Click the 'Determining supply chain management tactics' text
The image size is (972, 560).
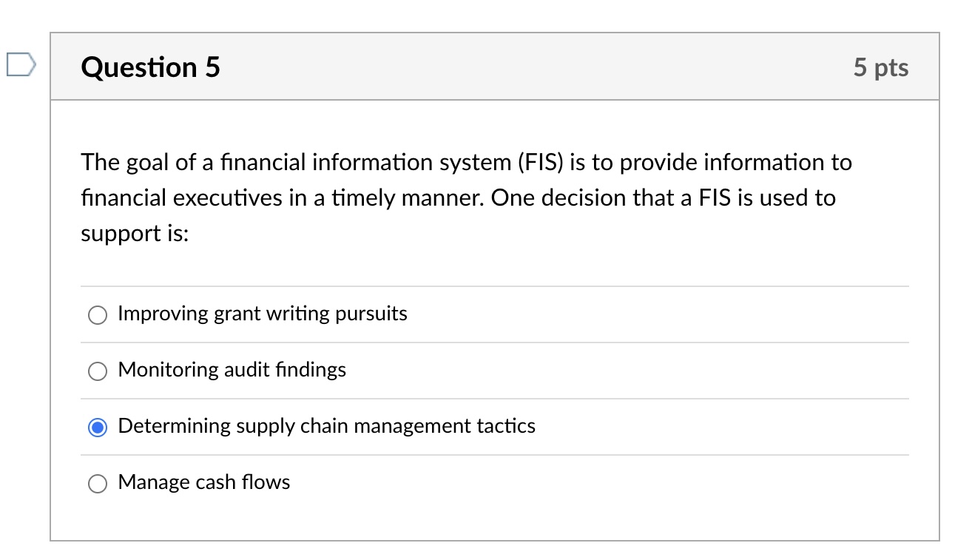pyautogui.click(x=326, y=426)
